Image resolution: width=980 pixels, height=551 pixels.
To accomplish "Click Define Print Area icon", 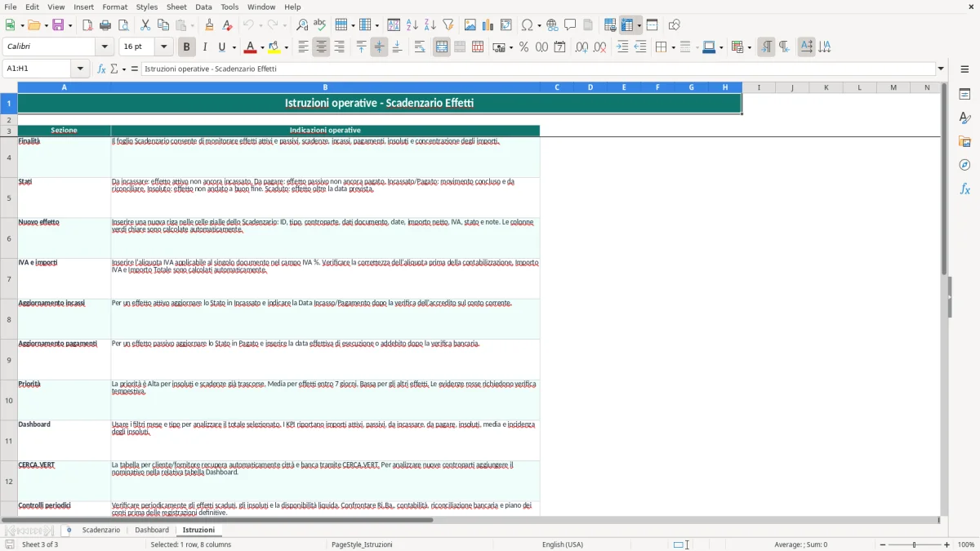I will 610,25.
